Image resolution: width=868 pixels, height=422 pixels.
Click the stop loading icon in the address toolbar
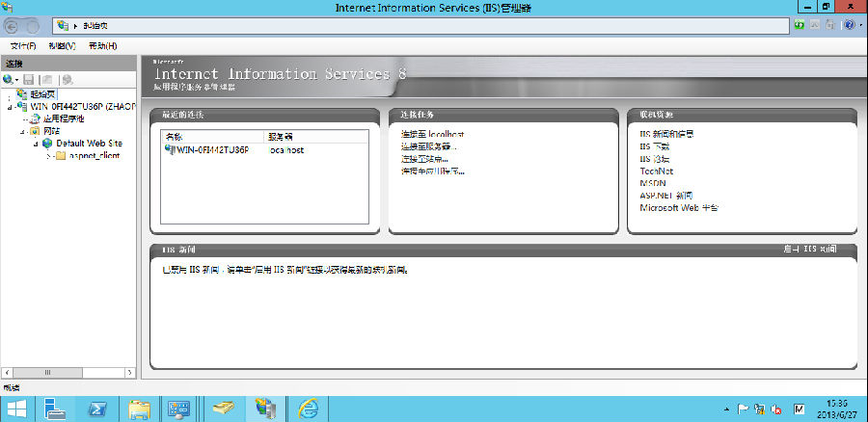coord(815,25)
